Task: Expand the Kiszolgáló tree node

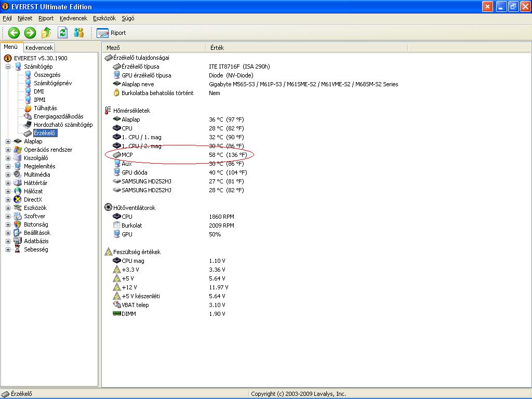Action: (8, 158)
